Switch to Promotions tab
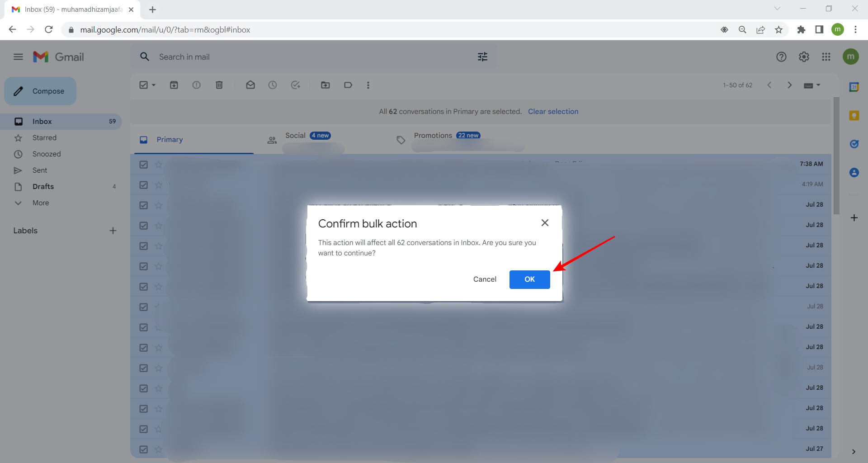The height and width of the screenshot is (463, 868). point(452,140)
